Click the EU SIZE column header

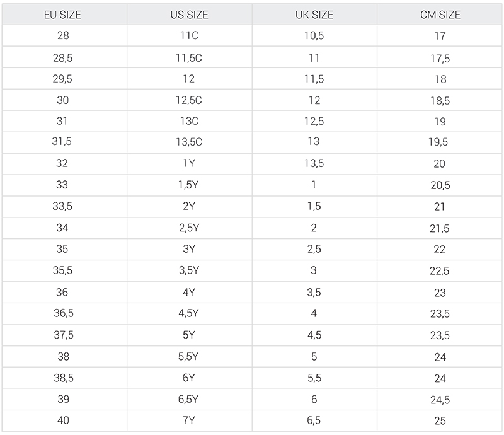coord(64,14)
